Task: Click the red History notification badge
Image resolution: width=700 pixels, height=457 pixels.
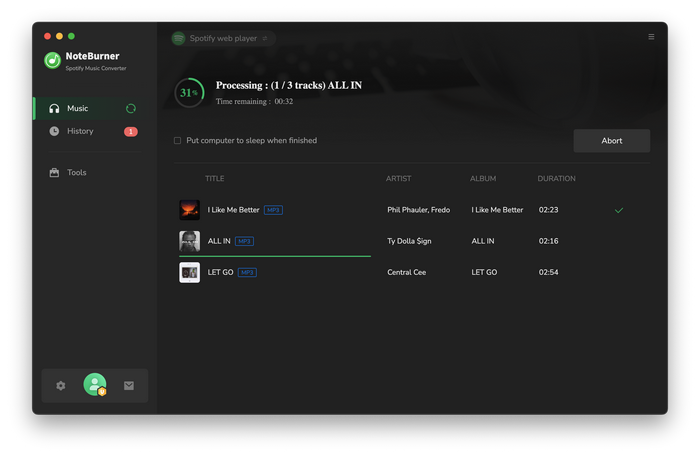Action: pos(131,132)
